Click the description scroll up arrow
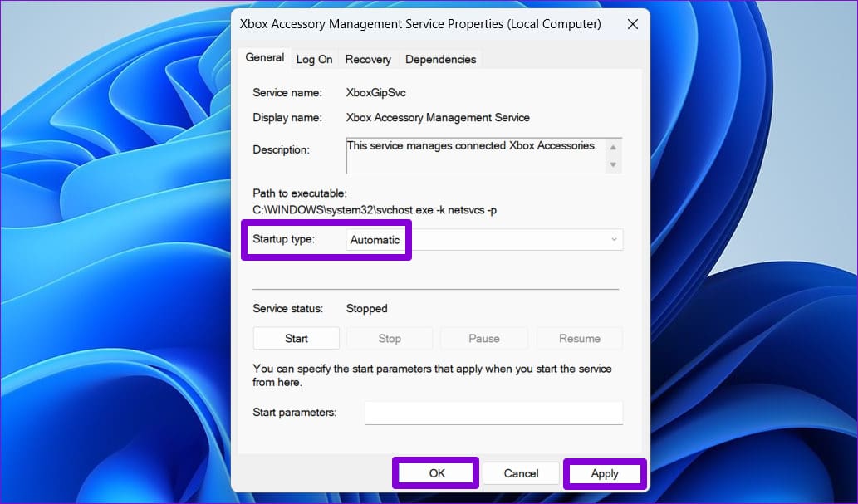The width and height of the screenshot is (858, 504). click(614, 147)
